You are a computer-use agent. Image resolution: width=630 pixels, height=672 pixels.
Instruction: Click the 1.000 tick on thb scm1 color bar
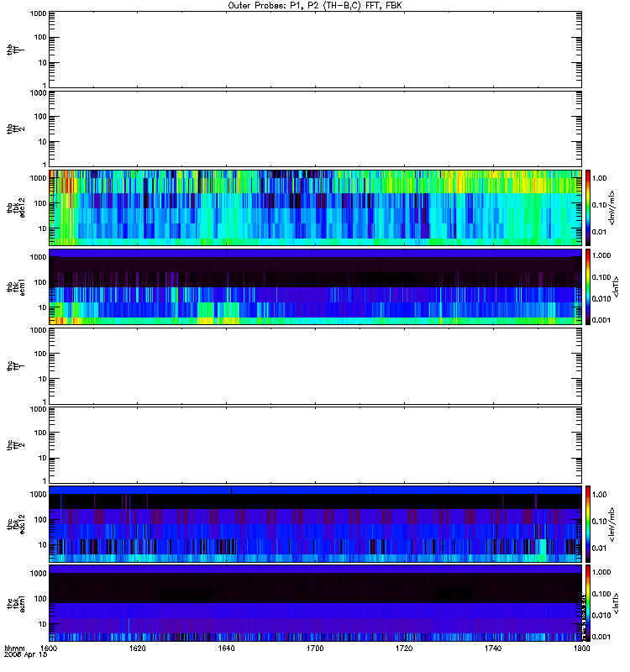click(601, 255)
